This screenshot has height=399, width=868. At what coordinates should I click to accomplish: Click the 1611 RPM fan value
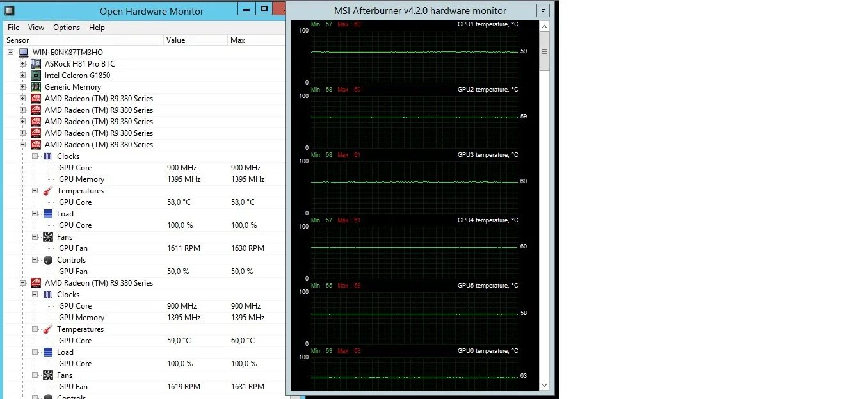[x=184, y=248]
